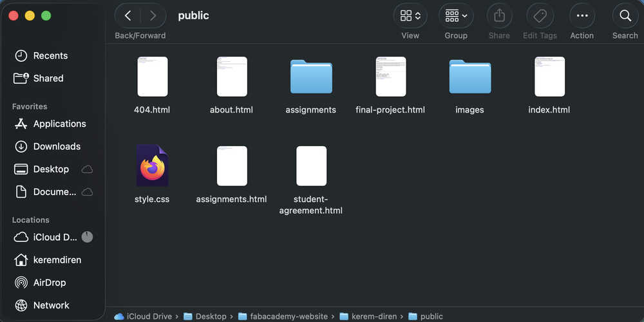
Task: Go forward with the Forward arrow
Action: pyautogui.click(x=153, y=15)
